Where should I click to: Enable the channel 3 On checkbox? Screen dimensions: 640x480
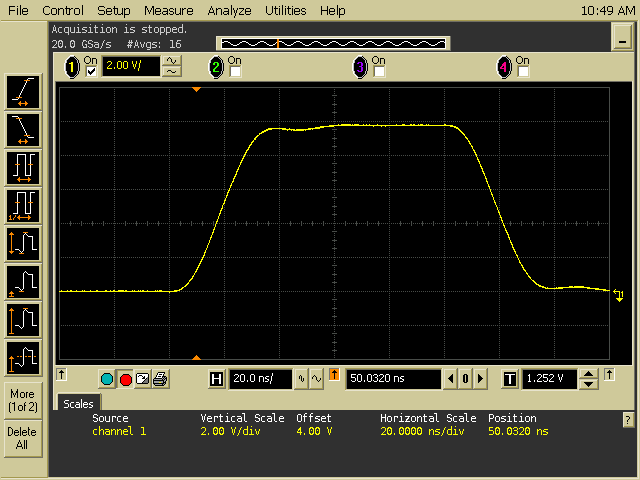click(x=379, y=72)
